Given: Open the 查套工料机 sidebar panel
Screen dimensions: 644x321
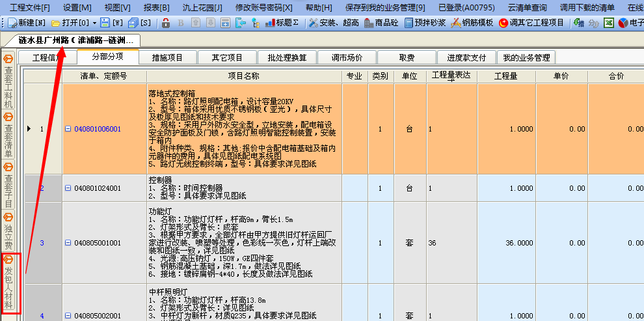Looking at the screenshot, I should (8, 80).
